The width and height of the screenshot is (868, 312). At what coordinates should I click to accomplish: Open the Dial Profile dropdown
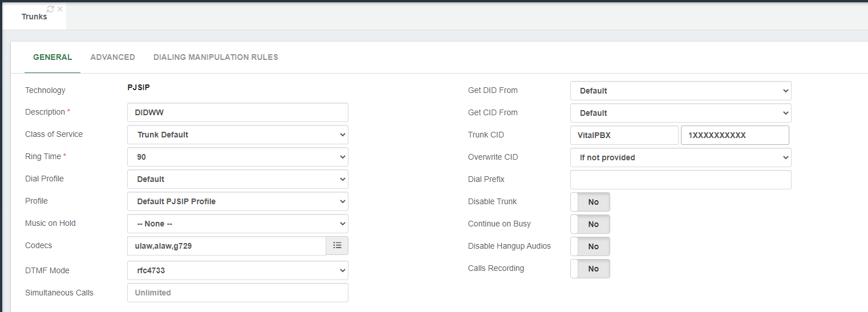click(x=237, y=179)
